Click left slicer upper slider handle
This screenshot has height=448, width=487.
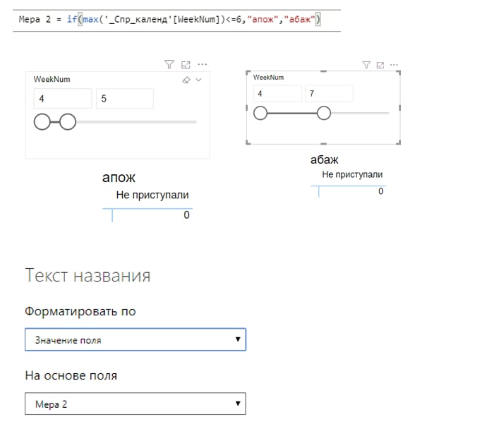68,122
